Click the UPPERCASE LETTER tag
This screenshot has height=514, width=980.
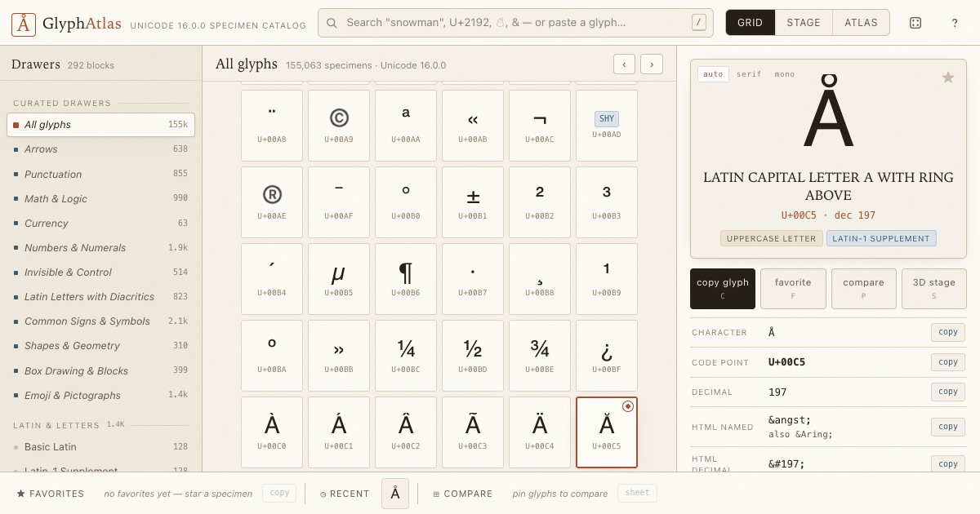[772, 238]
